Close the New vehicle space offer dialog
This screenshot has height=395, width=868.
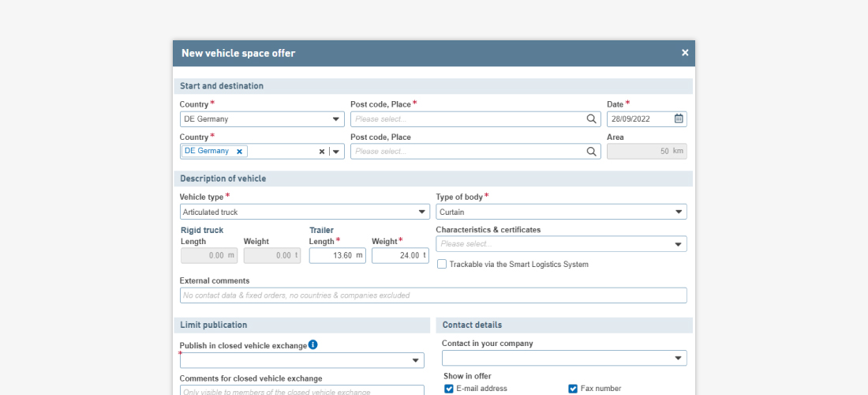click(x=684, y=53)
